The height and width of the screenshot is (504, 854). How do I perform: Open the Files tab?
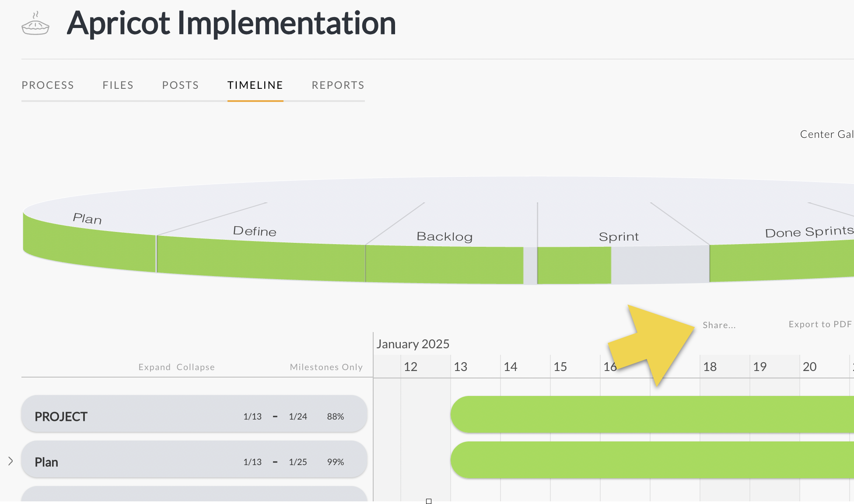pyautogui.click(x=118, y=85)
